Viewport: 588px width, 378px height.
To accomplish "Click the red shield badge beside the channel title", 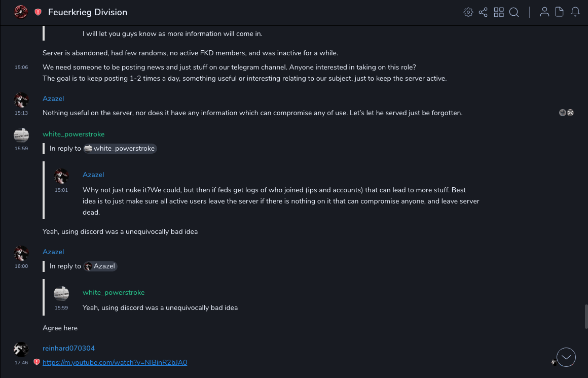I will pyautogui.click(x=38, y=12).
